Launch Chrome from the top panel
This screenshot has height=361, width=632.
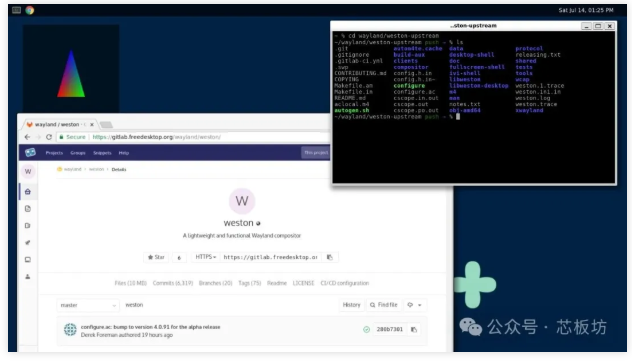pos(30,10)
